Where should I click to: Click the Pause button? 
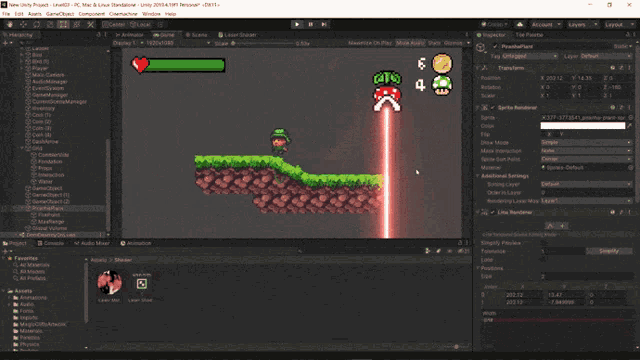click(x=311, y=24)
